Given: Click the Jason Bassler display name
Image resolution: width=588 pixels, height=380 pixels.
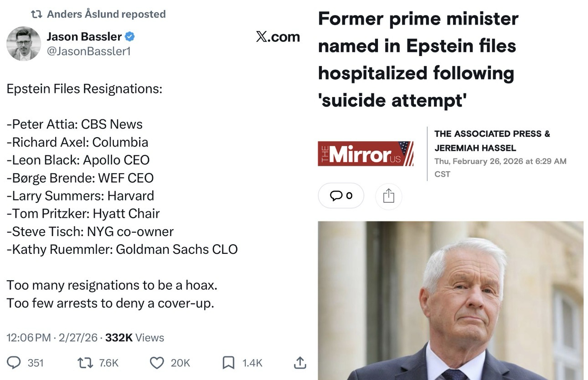Looking at the screenshot, I should pyautogui.click(x=84, y=36).
